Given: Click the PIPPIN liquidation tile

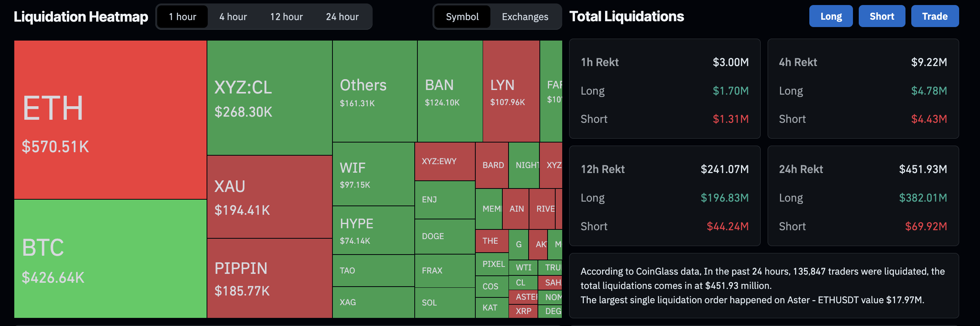Looking at the screenshot, I should [x=270, y=278].
